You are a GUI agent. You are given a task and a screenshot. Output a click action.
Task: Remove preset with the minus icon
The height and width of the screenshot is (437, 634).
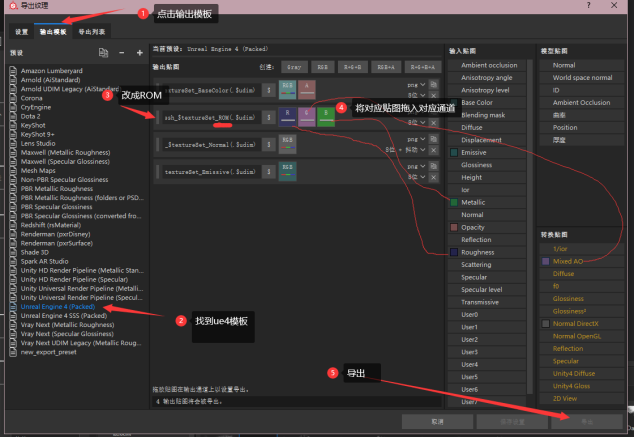(x=123, y=52)
